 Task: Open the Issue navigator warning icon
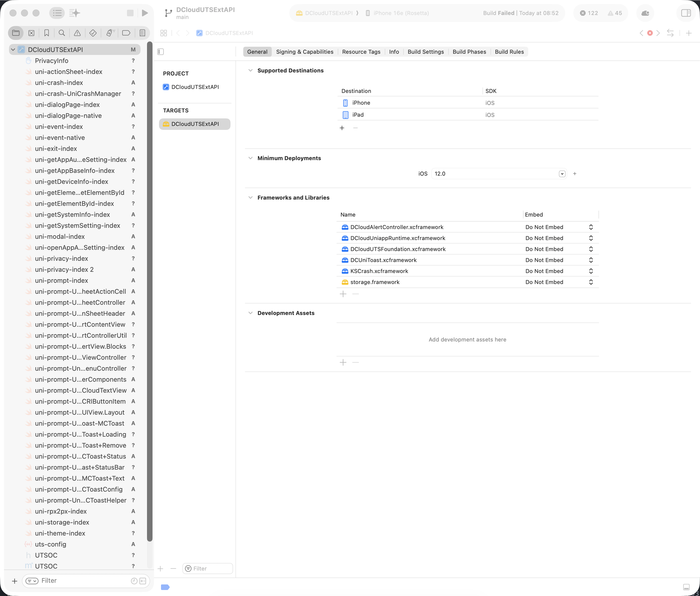[x=77, y=33]
